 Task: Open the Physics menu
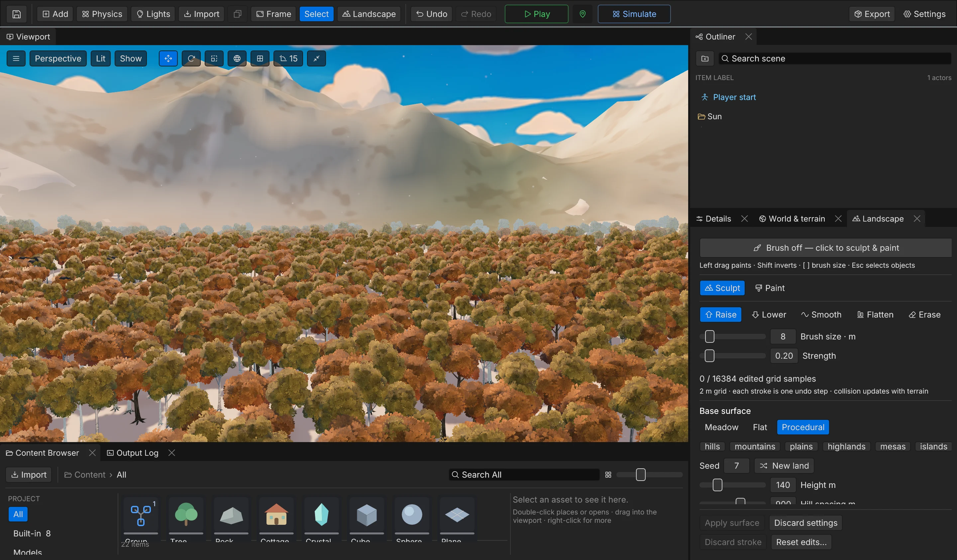(102, 14)
